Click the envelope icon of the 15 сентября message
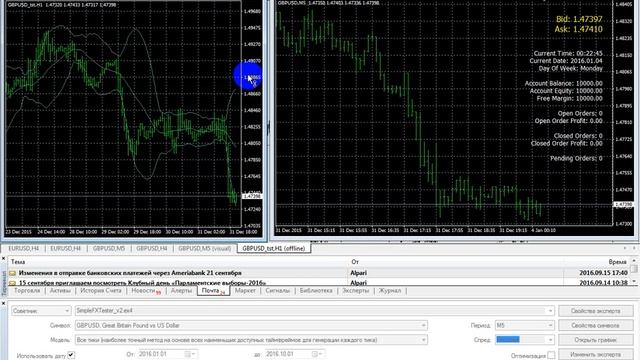This screenshot has width=640, height=360. pos(13,282)
